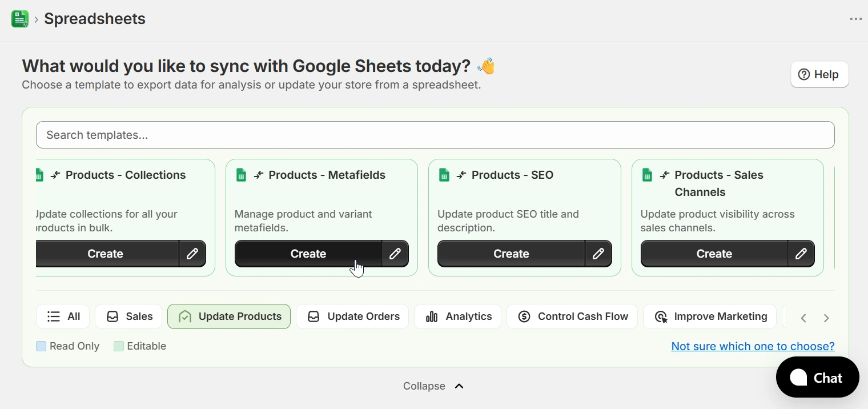This screenshot has width=868, height=409.
Task: Click the 'Products - Metafields' card title
Action: pos(327,175)
